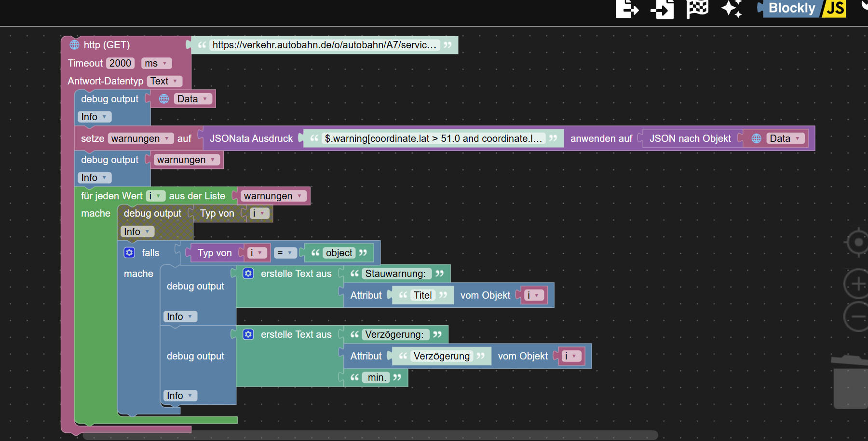Open Info dropdown under Stauwarnung debug output

(180, 317)
